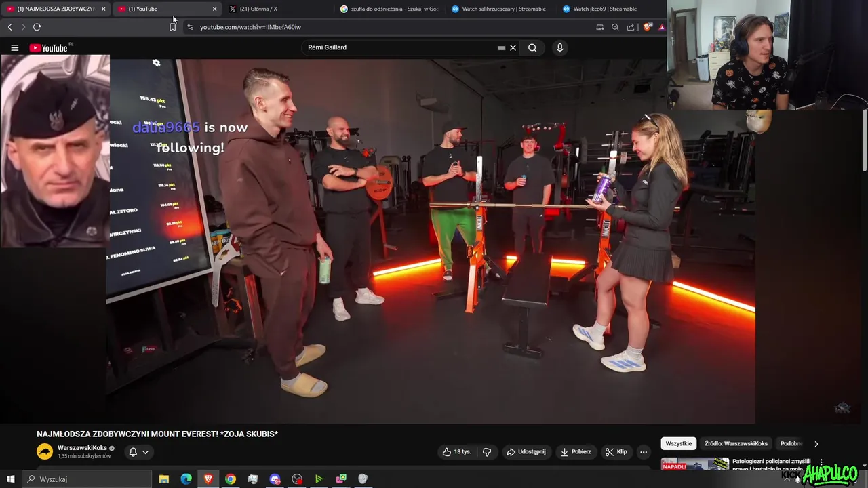Reload the page
The height and width of the screenshot is (488, 868).
click(37, 27)
